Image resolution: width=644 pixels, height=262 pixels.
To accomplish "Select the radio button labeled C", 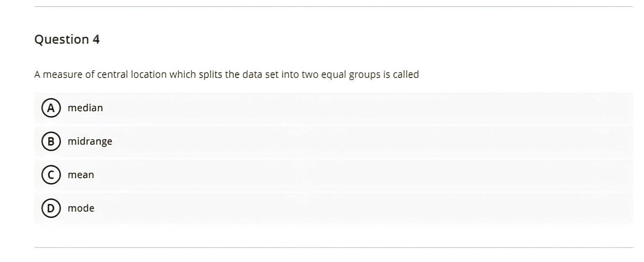I will coord(51,175).
